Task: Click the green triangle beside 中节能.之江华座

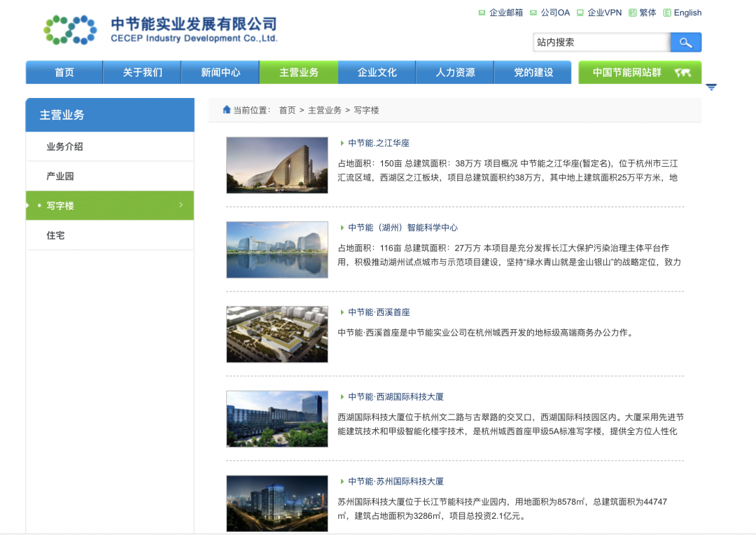Action: pos(342,144)
